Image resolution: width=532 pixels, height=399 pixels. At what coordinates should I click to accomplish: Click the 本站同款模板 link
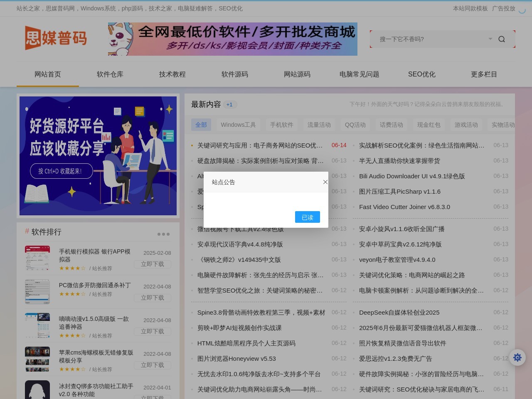pyautogui.click(x=470, y=8)
